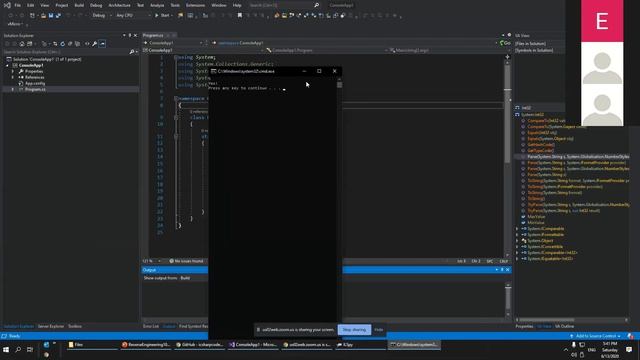Click the Save All toolbar icon
The image size is (640, 360).
click(58, 16)
